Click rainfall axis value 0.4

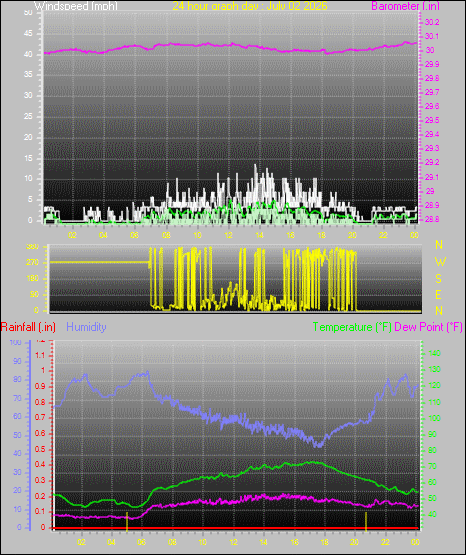point(40,465)
